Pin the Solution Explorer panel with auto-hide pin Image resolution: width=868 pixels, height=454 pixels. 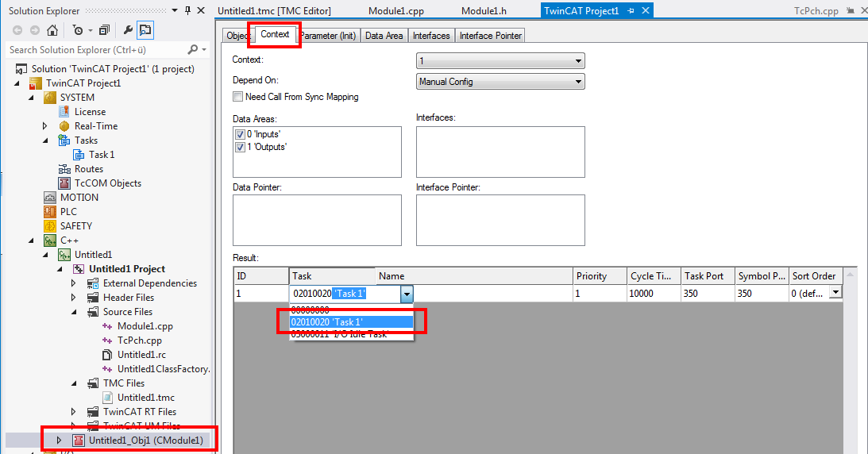[187, 10]
